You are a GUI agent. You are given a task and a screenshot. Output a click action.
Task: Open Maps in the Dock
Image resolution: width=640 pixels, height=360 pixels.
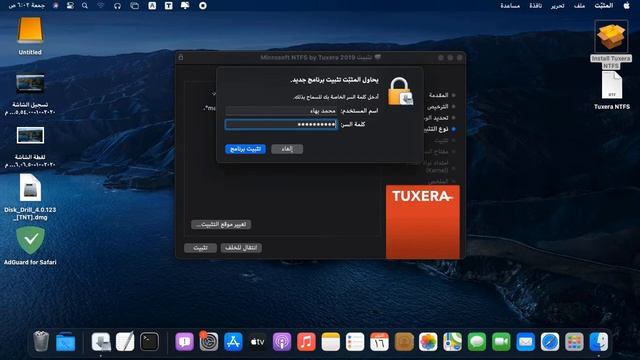tap(452, 342)
